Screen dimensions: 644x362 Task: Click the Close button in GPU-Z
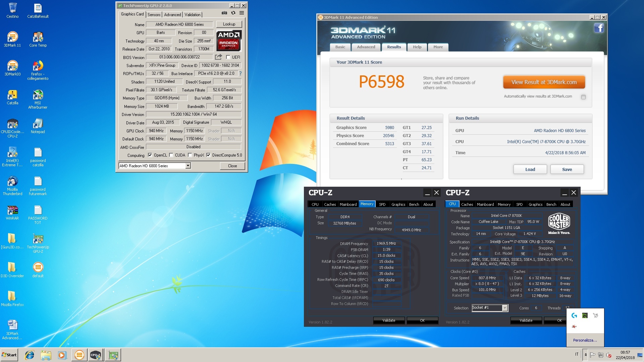click(x=232, y=166)
